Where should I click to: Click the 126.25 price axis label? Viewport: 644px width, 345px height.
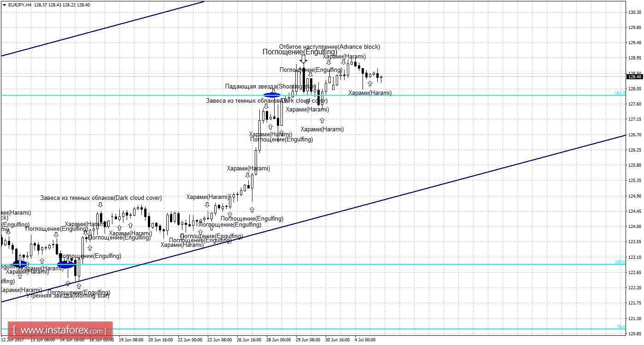635,150
